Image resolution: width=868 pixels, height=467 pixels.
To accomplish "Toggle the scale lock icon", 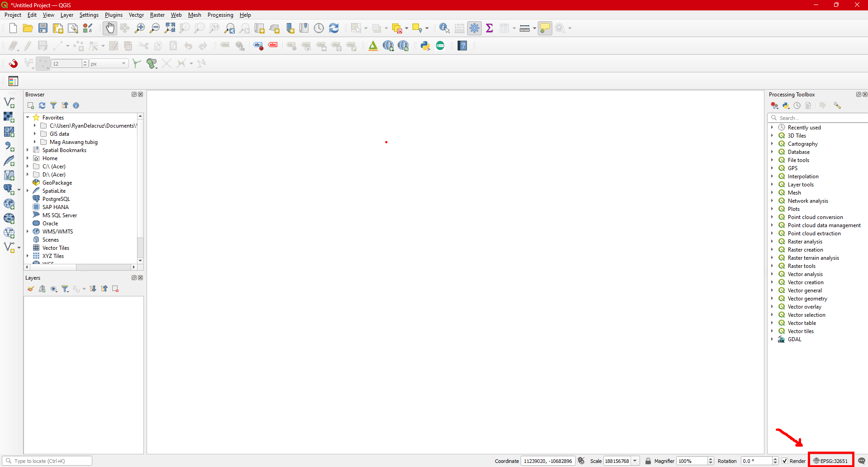I will pyautogui.click(x=648, y=461).
